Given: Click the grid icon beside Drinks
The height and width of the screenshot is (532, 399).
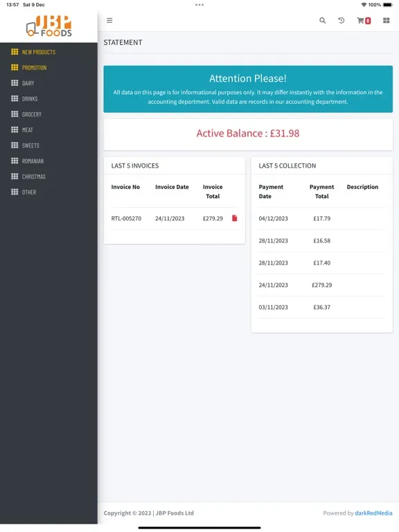Looking at the screenshot, I should click(15, 98).
